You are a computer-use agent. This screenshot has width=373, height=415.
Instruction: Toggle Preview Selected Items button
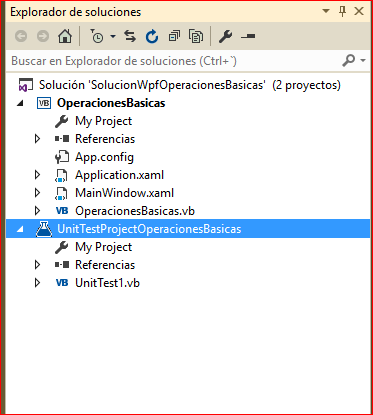248,36
